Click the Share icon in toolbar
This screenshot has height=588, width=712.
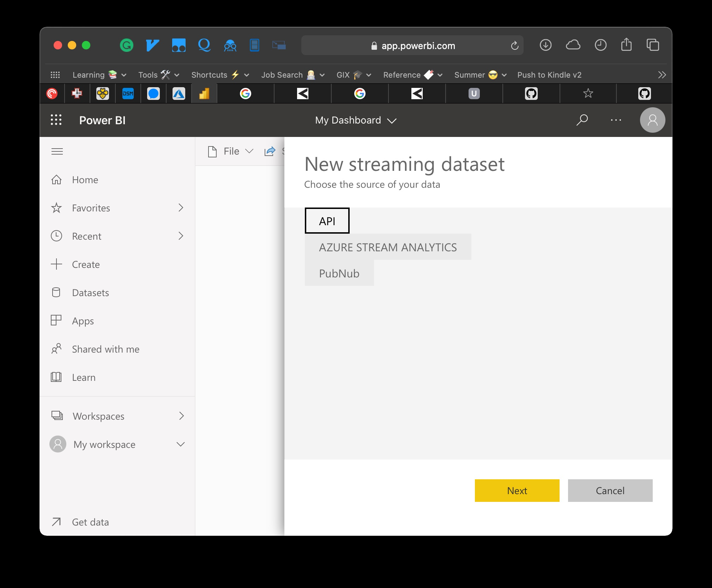click(270, 151)
